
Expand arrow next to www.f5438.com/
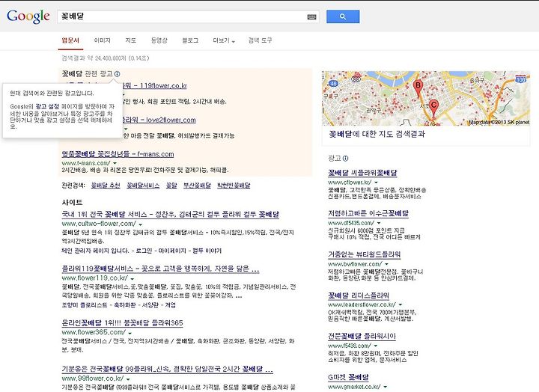pyautogui.click(x=376, y=346)
